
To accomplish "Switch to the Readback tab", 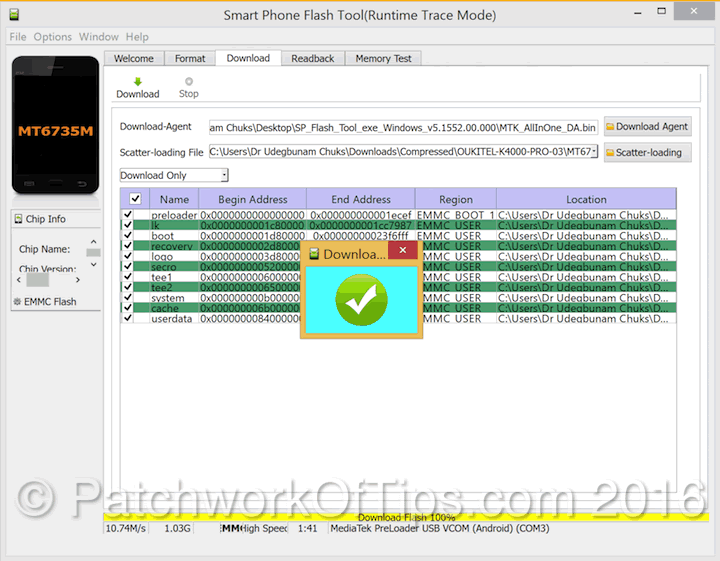I will coord(313,59).
